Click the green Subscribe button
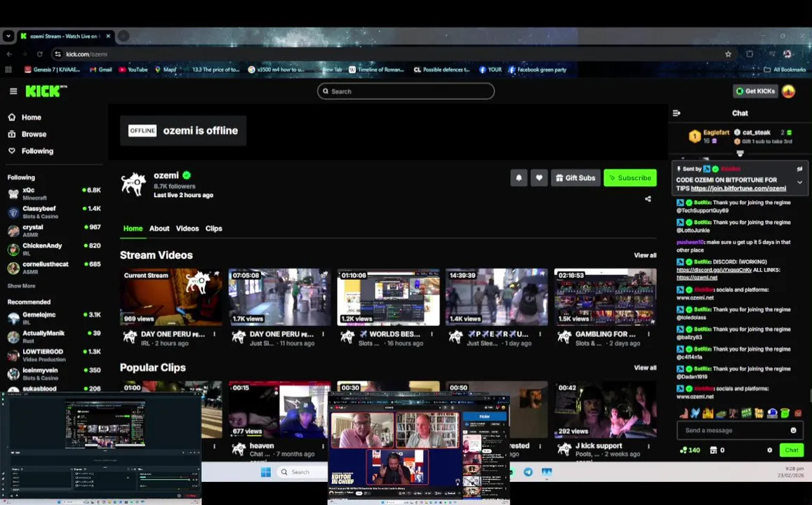This screenshot has width=812, height=505. 630,177
